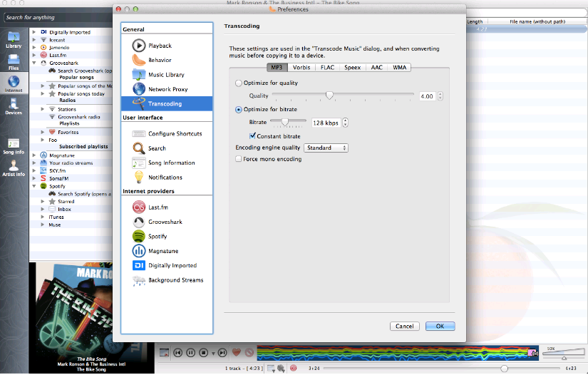Click the Quality value stepper arrows
The height and width of the screenshot is (375, 588).
point(440,96)
